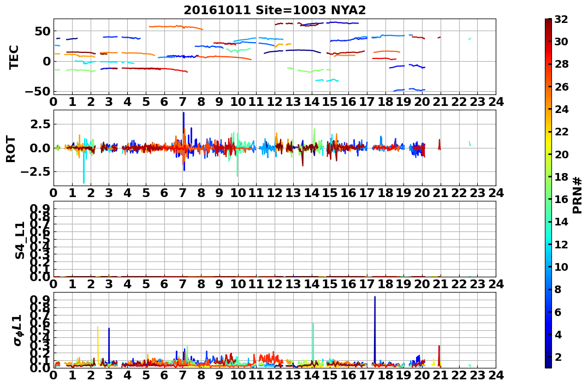Image resolution: width=588 pixels, height=387 pixels.
Task: Click the 2.5 tick on the ROT axis
Action: click(40, 124)
